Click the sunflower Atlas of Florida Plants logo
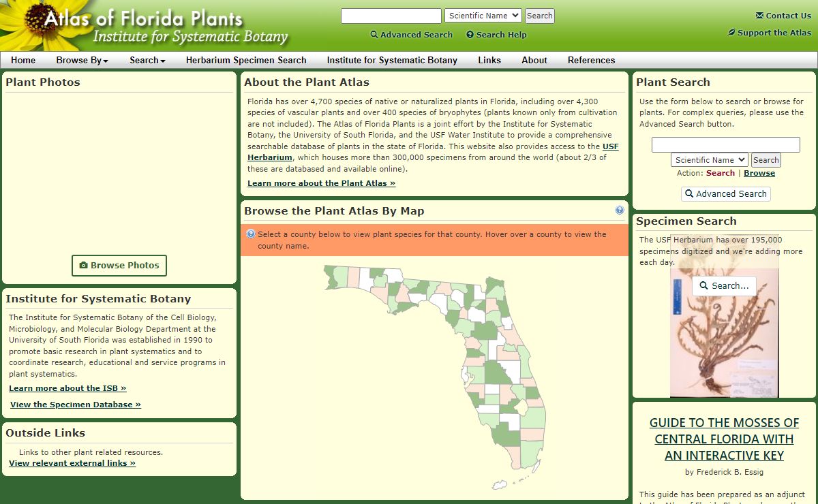 147,25
